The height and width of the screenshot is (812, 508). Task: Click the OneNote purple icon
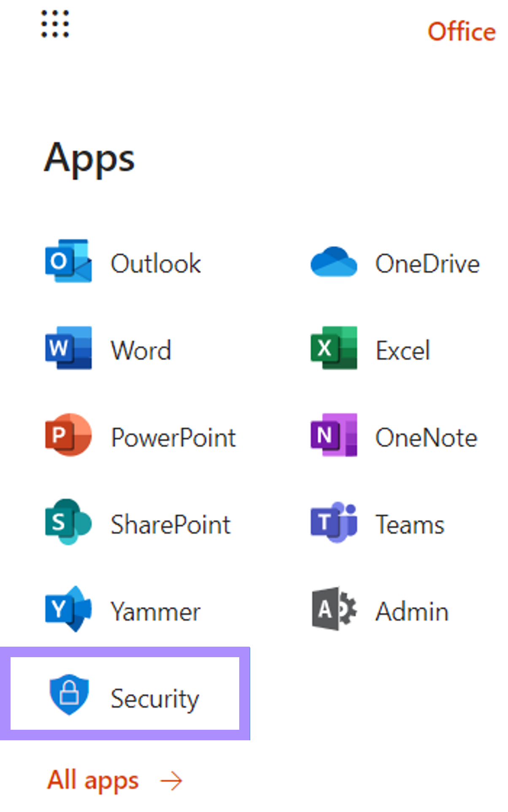(x=334, y=435)
